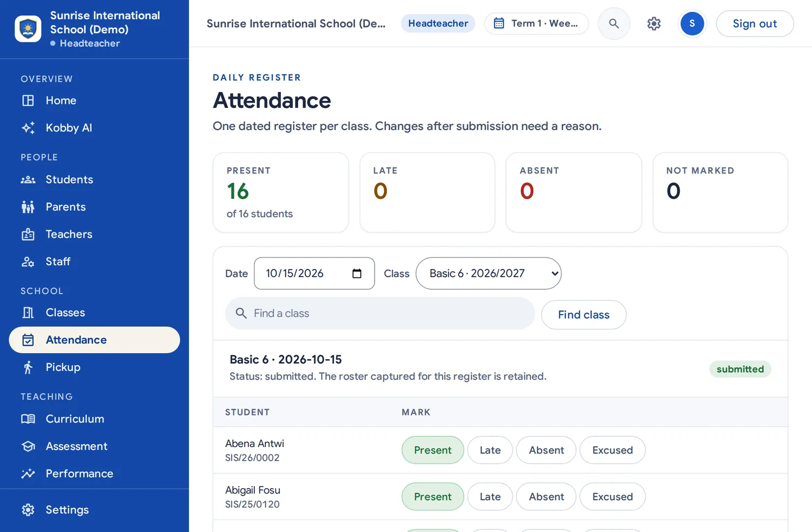Click the Find a class search field

[x=380, y=313]
